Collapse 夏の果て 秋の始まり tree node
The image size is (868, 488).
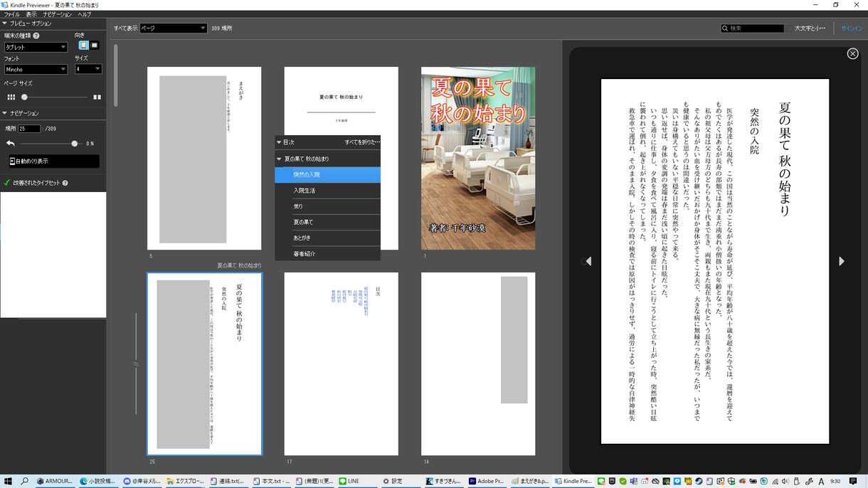280,159
